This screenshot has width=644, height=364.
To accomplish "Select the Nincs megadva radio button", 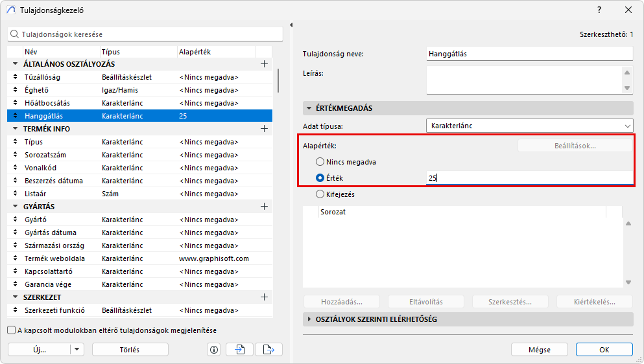I will 320,162.
